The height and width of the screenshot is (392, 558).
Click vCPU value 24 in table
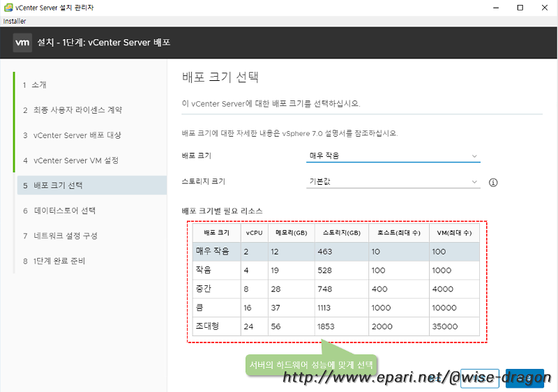[248, 326]
